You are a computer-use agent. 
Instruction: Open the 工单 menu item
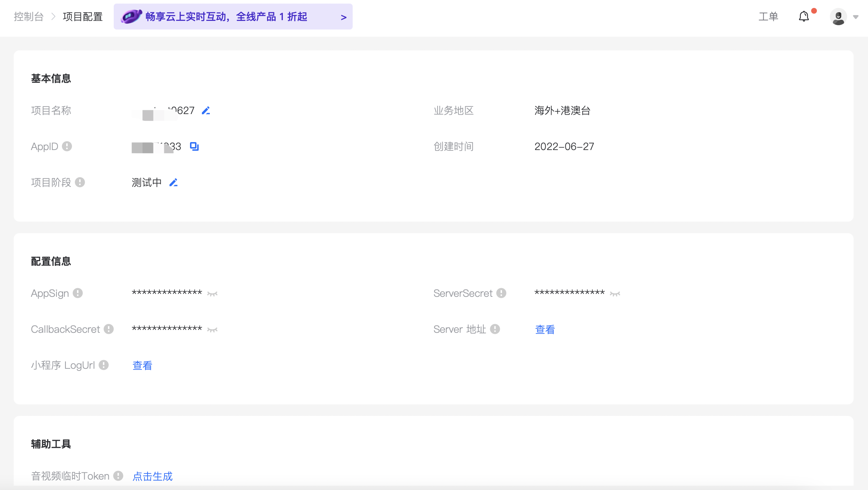click(x=768, y=17)
